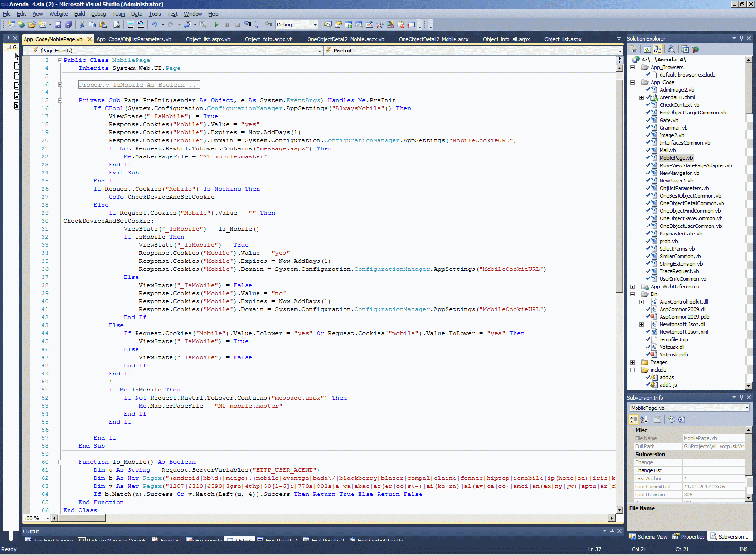Open the MobilePage.vb file selector in Subversion Info

click(x=689, y=408)
